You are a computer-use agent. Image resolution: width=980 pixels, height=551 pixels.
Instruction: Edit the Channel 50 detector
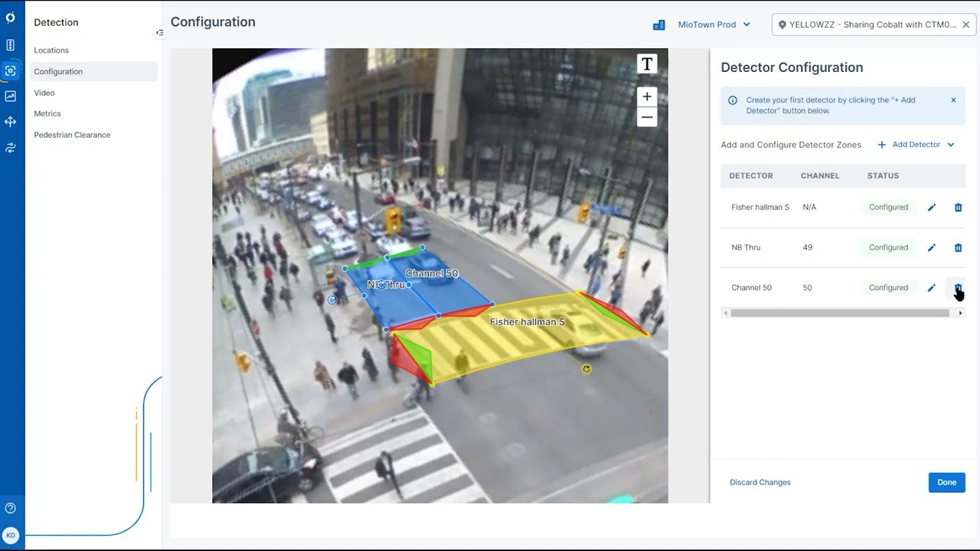932,288
